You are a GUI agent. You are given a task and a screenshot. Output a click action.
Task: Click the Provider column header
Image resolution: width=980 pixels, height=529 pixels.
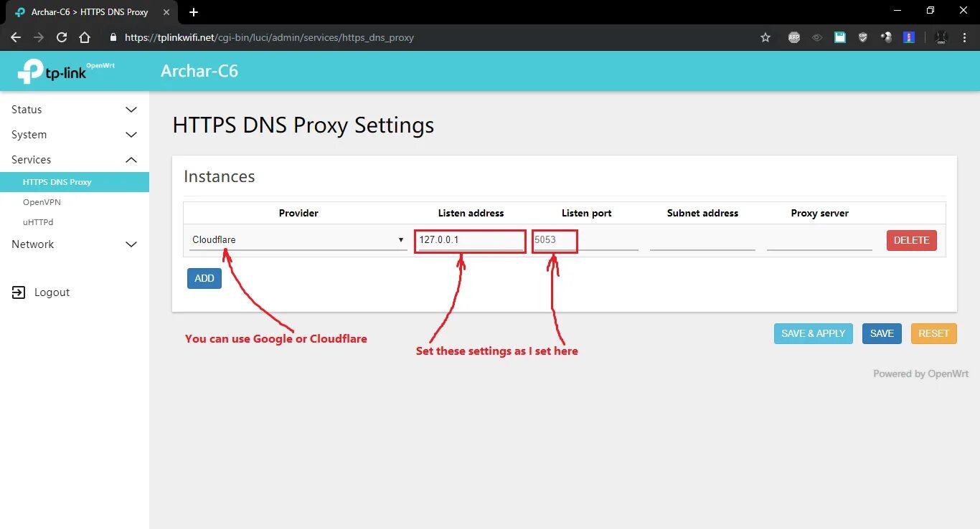(298, 213)
